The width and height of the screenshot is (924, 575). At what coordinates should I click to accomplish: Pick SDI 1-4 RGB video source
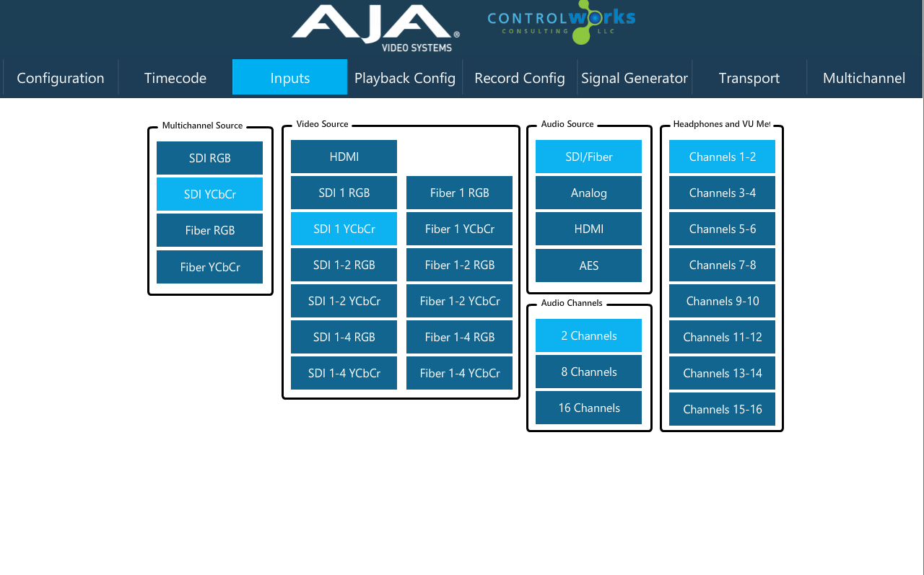(x=344, y=337)
